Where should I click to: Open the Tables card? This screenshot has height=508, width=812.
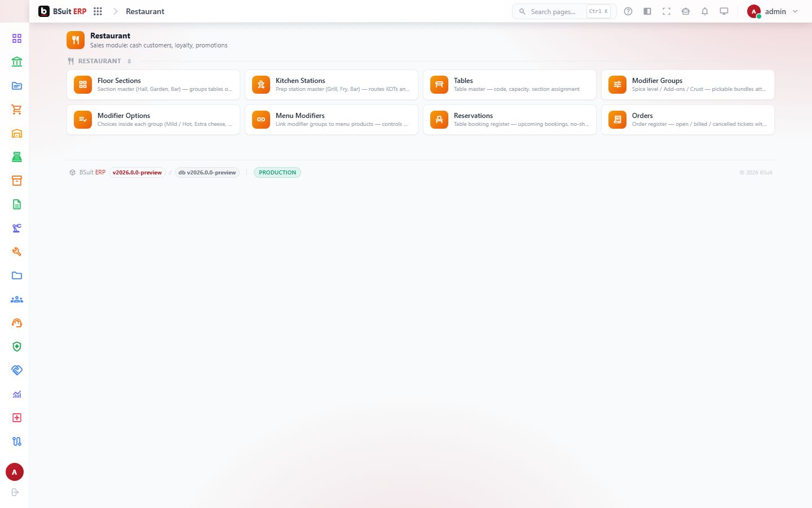click(x=510, y=85)
